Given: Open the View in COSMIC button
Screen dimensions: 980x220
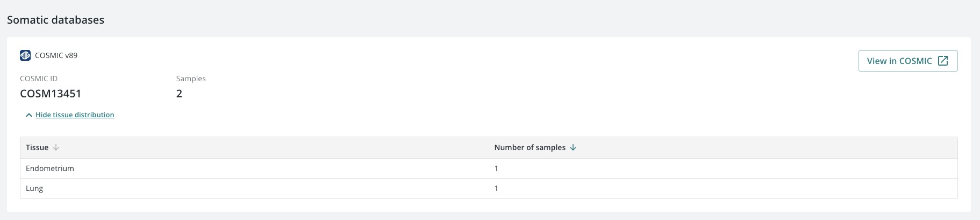Looking at the screenshot, I should (907, 61).
